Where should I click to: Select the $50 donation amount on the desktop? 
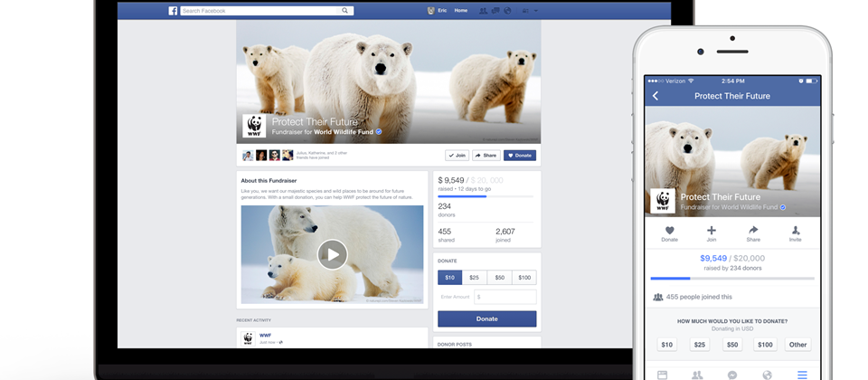pos(499,278)
